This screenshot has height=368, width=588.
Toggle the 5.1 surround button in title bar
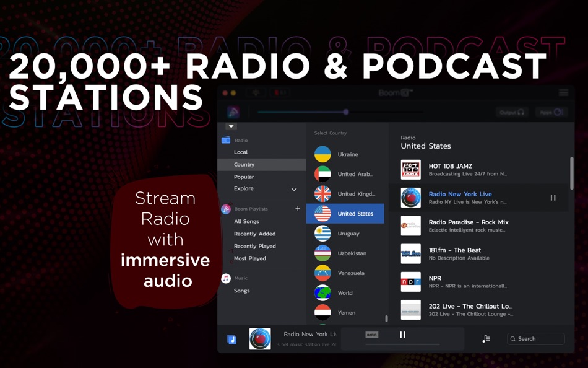(280, 92)
